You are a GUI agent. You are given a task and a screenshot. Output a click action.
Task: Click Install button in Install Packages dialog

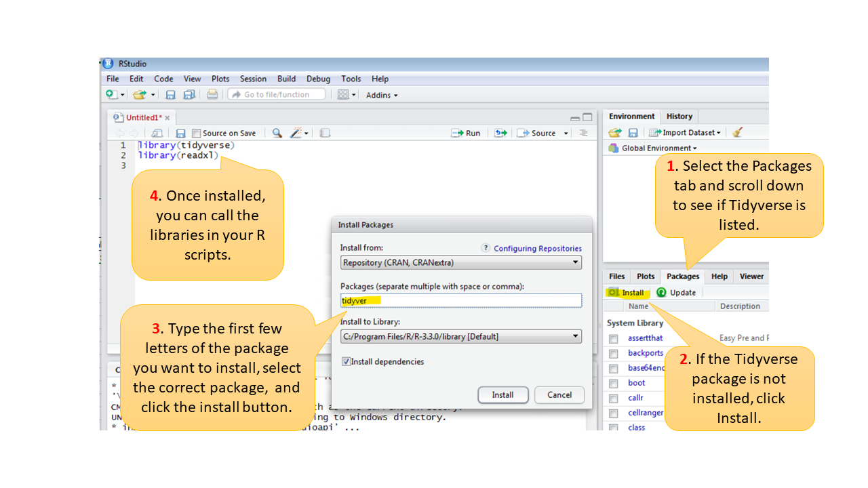click(x=502, y=395)
